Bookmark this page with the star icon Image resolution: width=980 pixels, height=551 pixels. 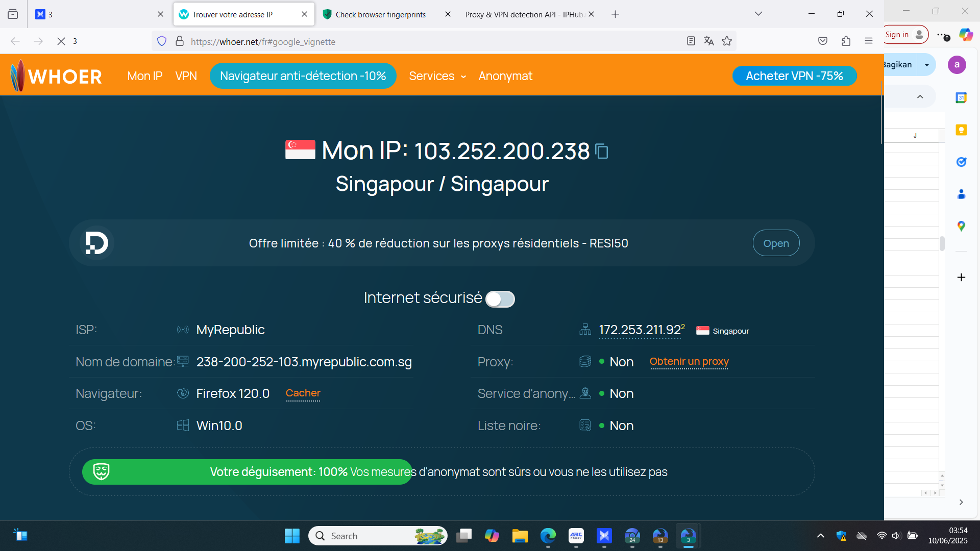point(727,41)
